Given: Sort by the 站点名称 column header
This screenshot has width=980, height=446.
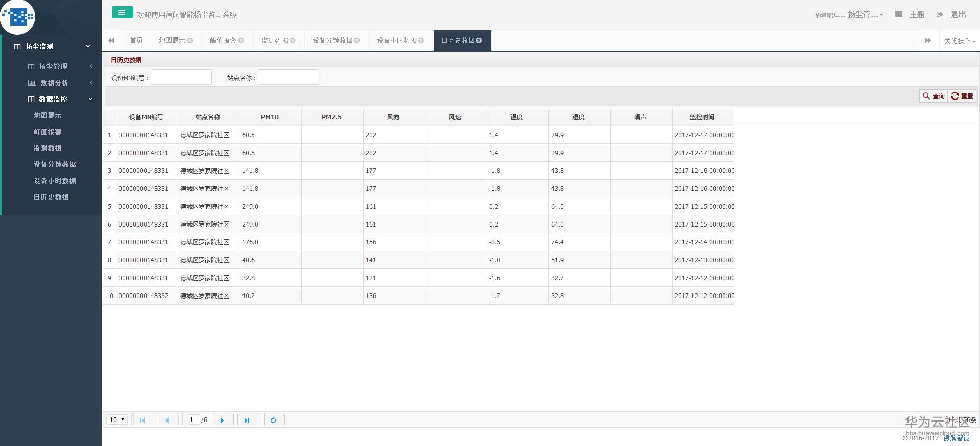Looking at the screenshot, I should click(x=208, y=117).
